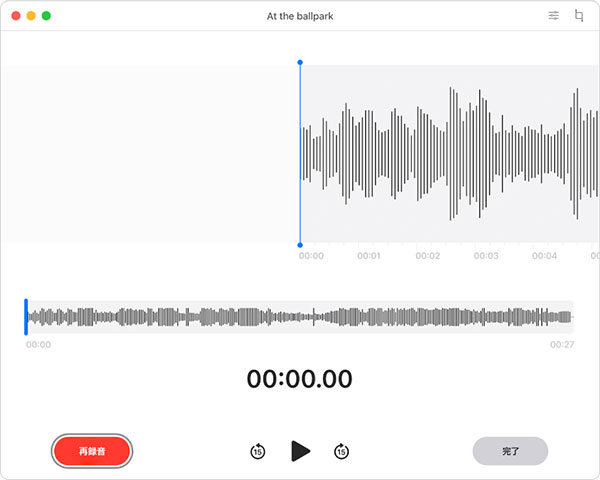Click the 00:04 mark on timeline ruler
The height and width of the screenshot is (480, 600).
tap(544, 256)
